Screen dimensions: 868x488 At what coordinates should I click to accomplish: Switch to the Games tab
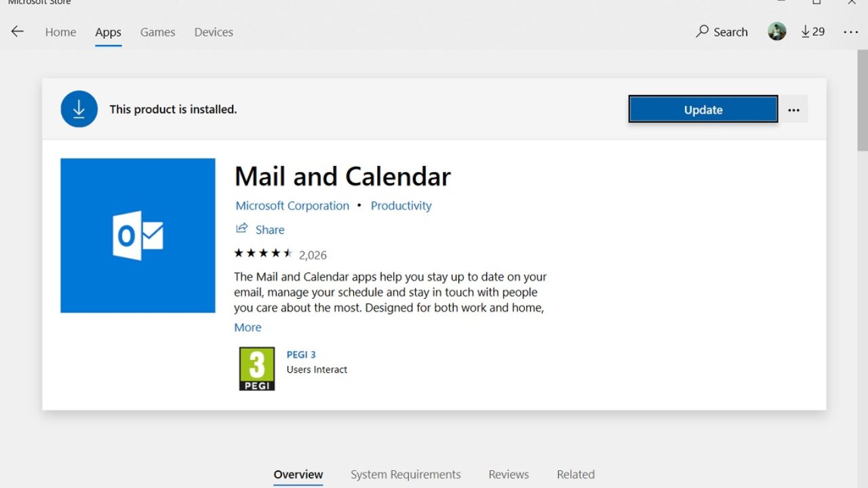(157, 32)
